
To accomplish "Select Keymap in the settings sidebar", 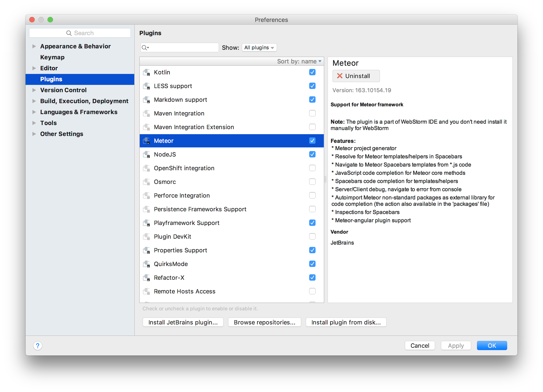I will point(52,57).
